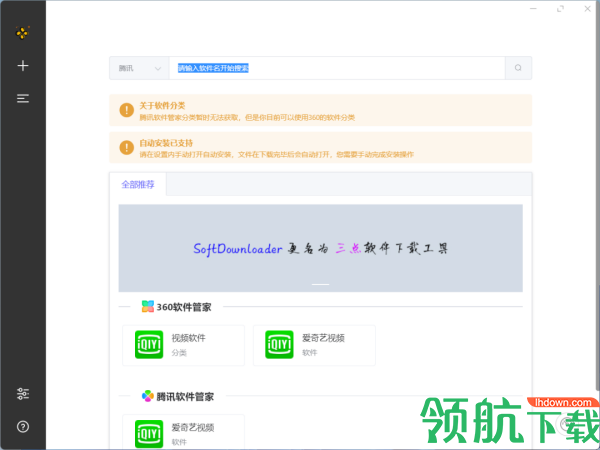Open the list menu icon in sidebar
Viewport: 600px width, 450px height.
pyautogui.click(x=23, y=98)
